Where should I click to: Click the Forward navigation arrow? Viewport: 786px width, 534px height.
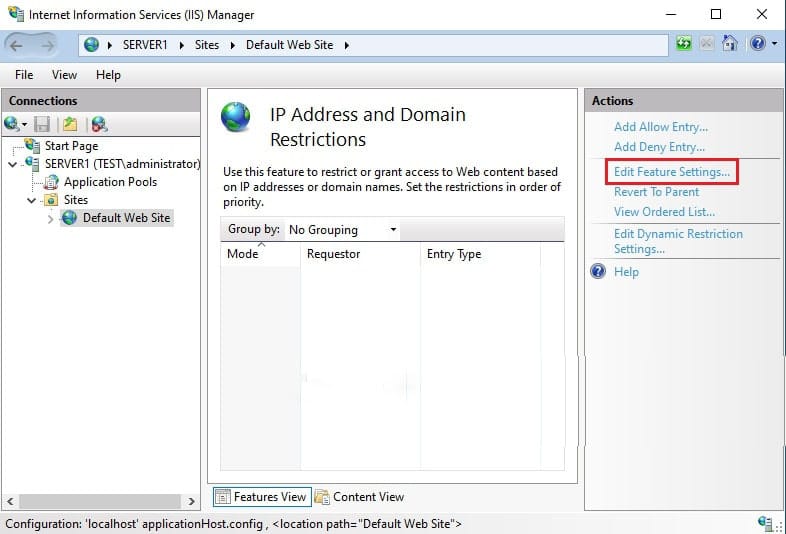(x=47, y=46)
